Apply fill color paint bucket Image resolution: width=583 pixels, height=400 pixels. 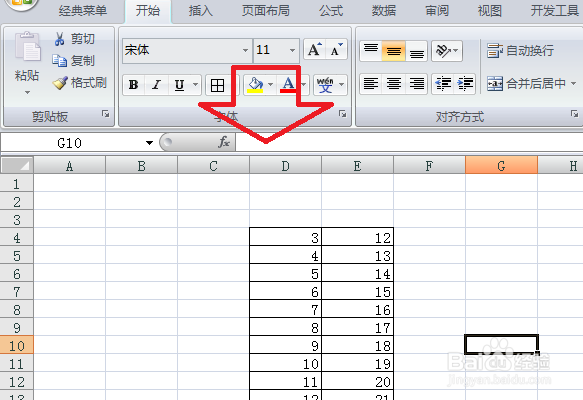pos(255,85)
